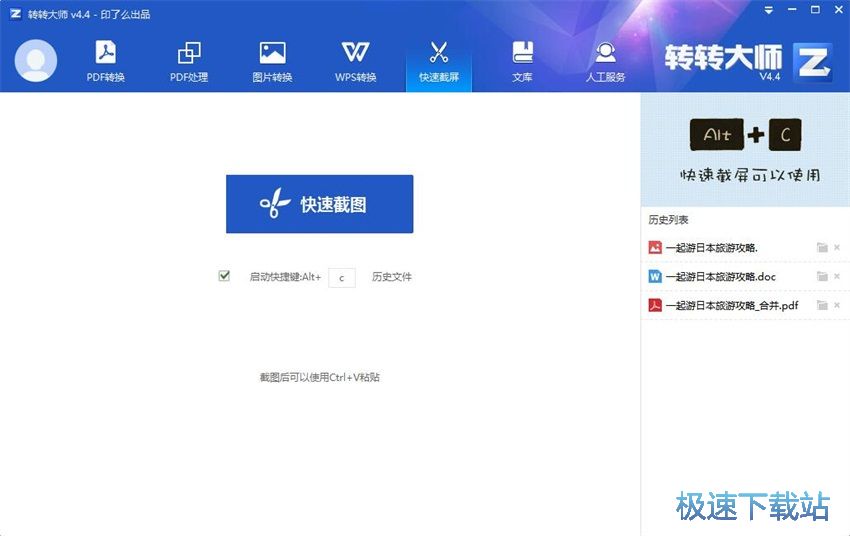Switch to the WPS转换 tab
The width and height of the screenshot is (850, 536).
[x=356, y=61]
